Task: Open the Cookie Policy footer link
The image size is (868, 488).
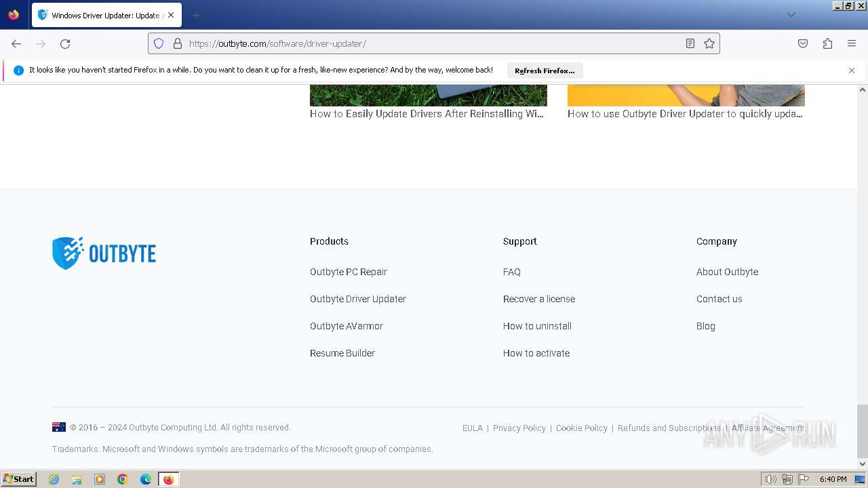Action: [582, 428]
